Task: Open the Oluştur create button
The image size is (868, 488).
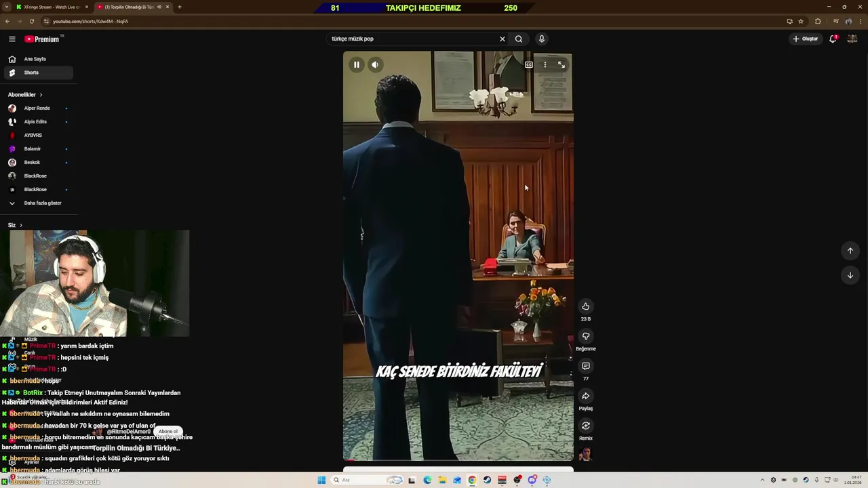Action: [806, 39]
